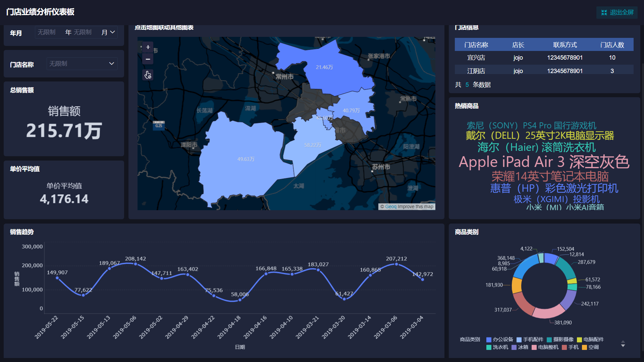Select the 江阴店 table cell
Viewport: 644px width, 362px height.
click(476, 71)
